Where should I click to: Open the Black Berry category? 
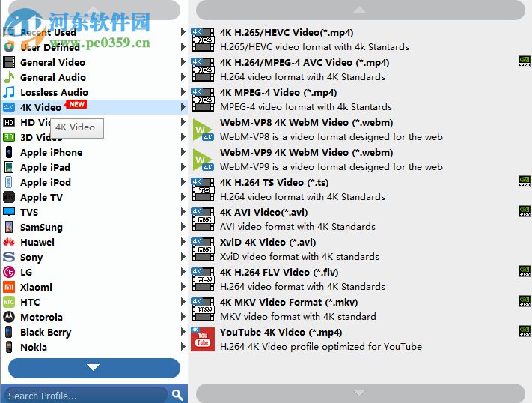[94, 332]
